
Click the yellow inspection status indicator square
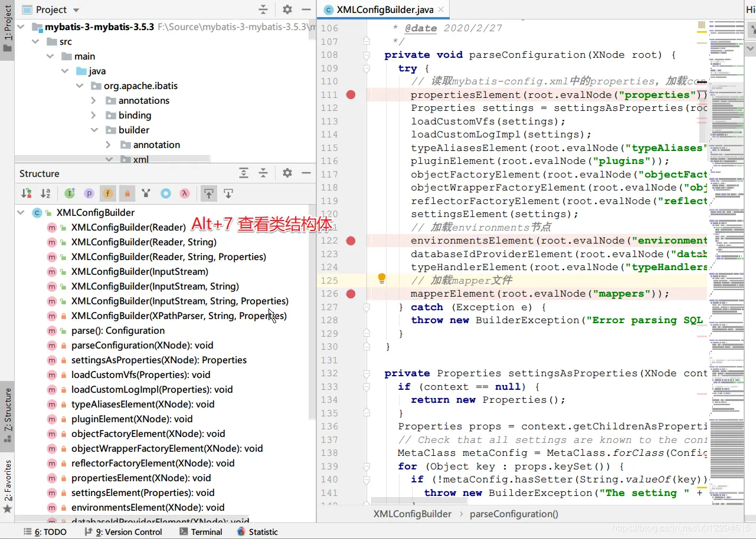pyautogui.click(x=701, y=25)
